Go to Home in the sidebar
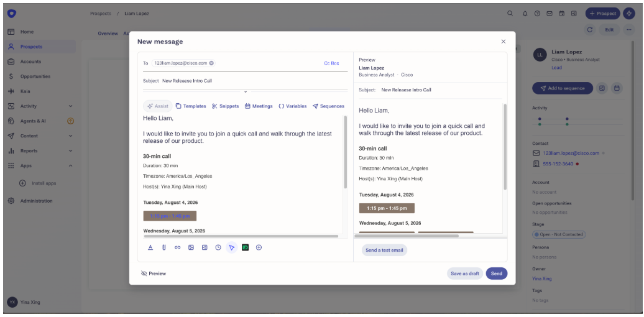The image size is (644, 317). click(x=40, y=32)
